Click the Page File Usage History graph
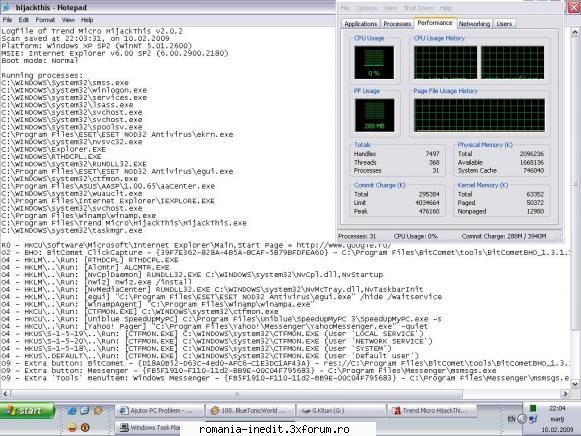Viewport: 581px width, 436px height. pyautogui.click(x=479, y=115)
